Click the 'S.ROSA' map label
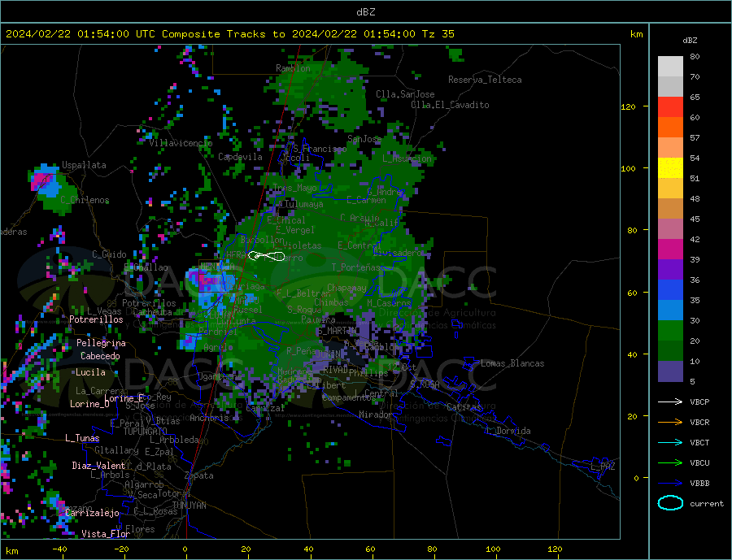The image size is (732, 560). click(x=425, y=384)
